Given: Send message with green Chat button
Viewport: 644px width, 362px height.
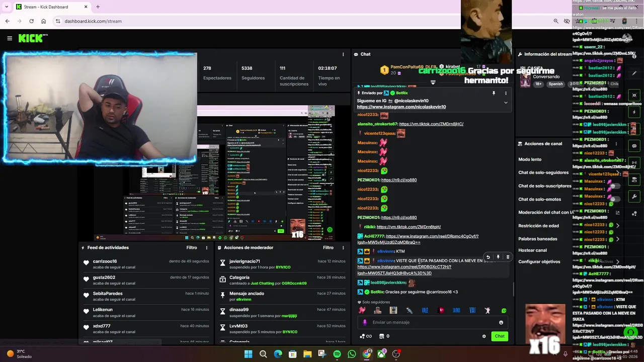Looking at the screenshot, I should 500,336.
